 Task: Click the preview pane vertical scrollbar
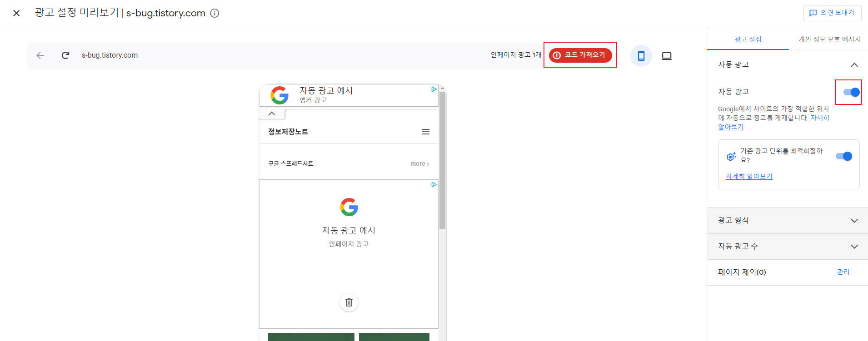(442, 160)
